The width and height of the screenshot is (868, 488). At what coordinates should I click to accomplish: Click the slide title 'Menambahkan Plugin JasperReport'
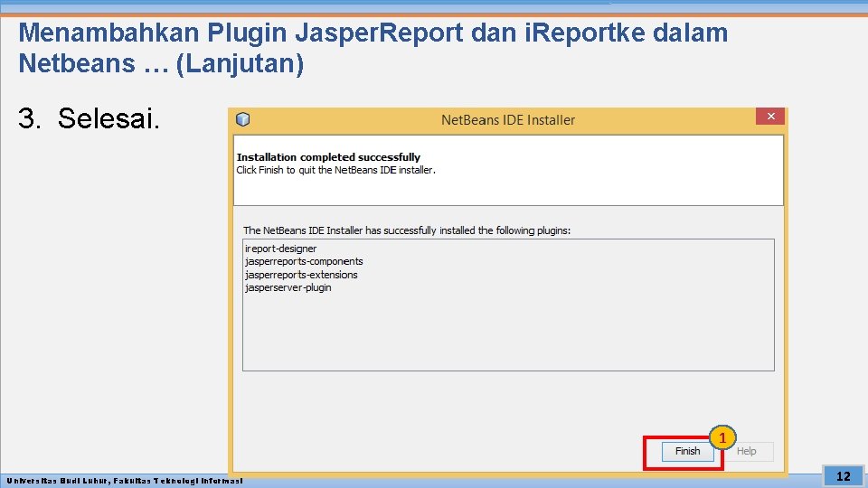tap(373, 48)
